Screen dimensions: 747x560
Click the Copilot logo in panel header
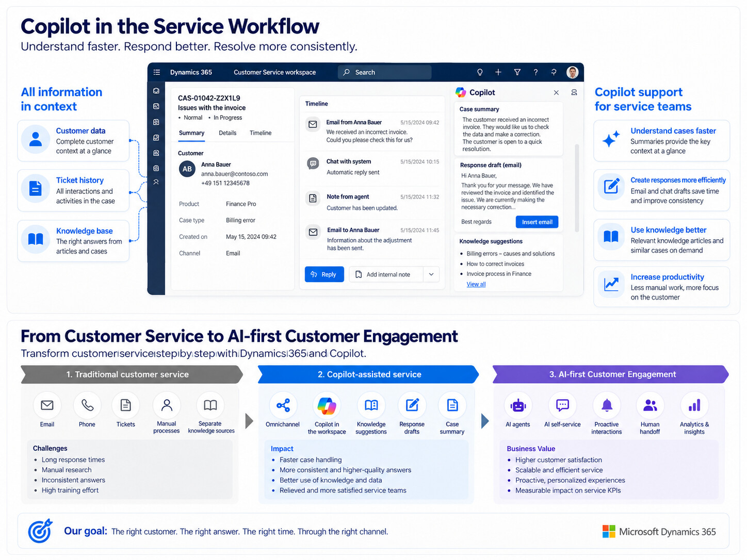(x=461, y=92)
